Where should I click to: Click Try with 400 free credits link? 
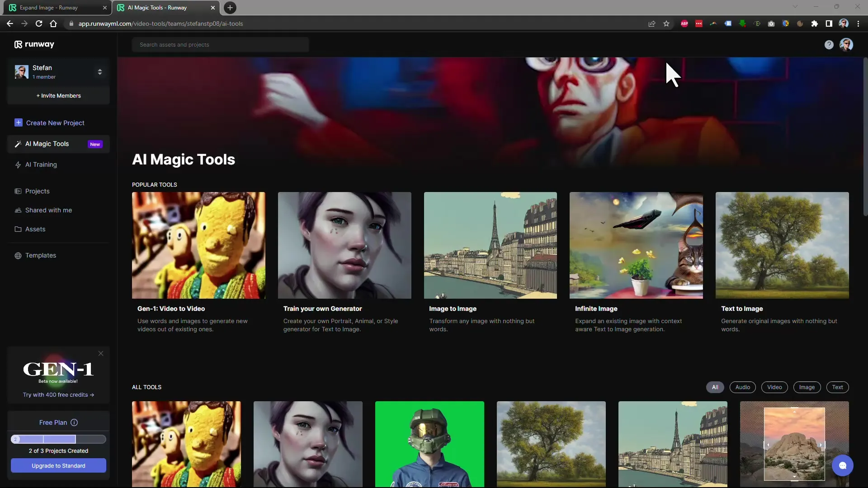coord(58,394)
